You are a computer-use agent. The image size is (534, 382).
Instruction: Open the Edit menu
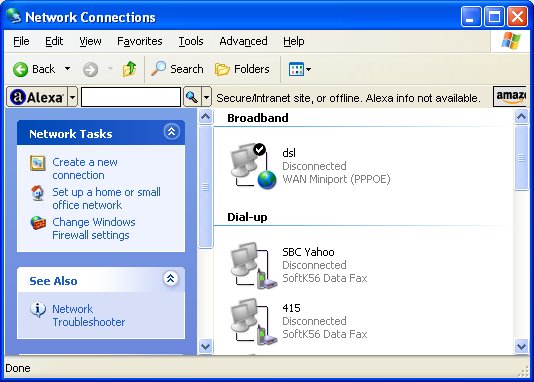54,41
